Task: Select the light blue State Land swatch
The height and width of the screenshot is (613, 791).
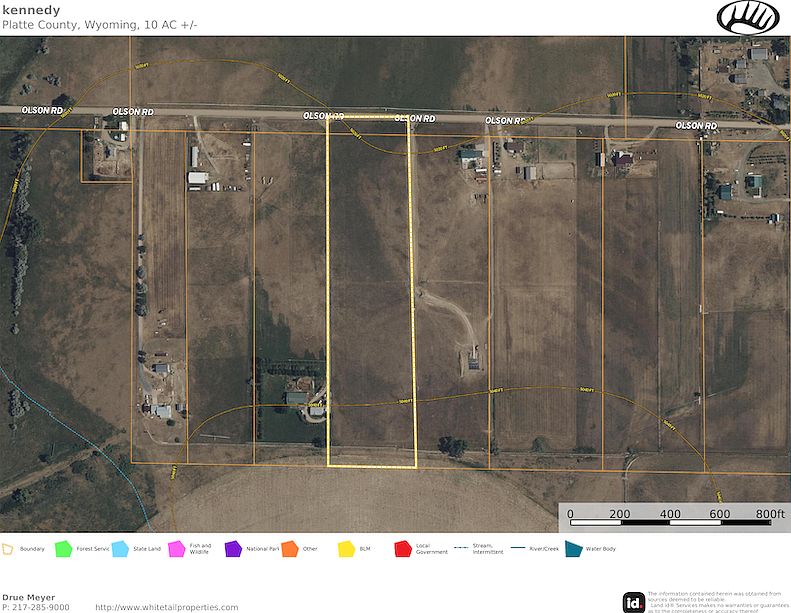Action: pyautogui.click(x=120, y=548)
